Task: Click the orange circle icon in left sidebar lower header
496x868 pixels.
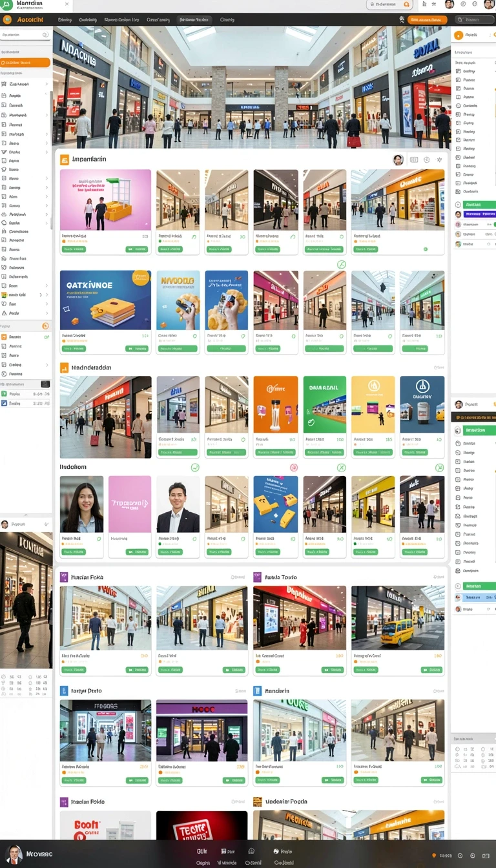Action: click(x=45, y=326)
